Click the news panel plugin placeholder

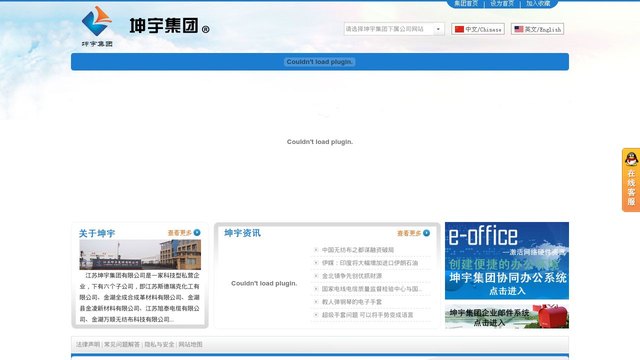pyautogui.click(x=264, y=283)
